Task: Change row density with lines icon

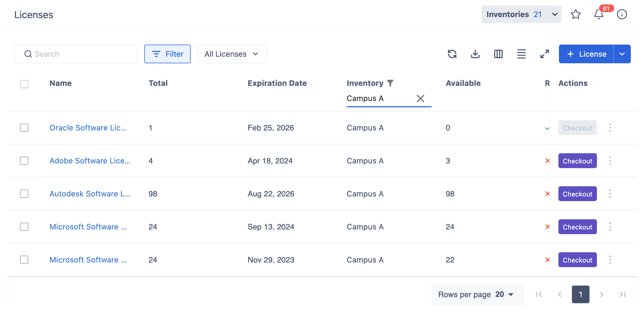Action: (x=521, y=54)
